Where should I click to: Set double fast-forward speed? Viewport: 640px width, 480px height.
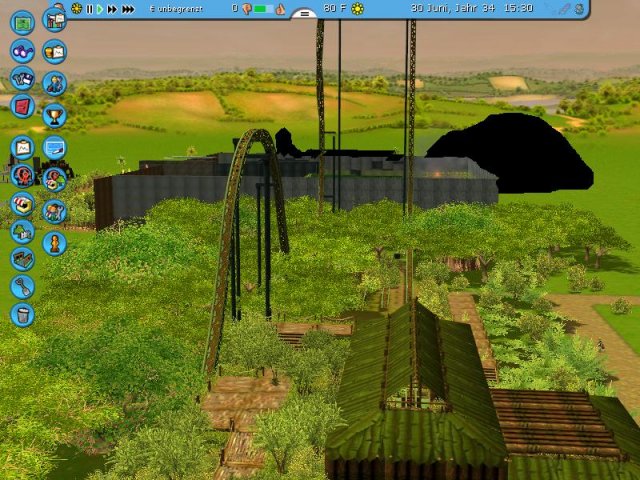coord(112,9)
